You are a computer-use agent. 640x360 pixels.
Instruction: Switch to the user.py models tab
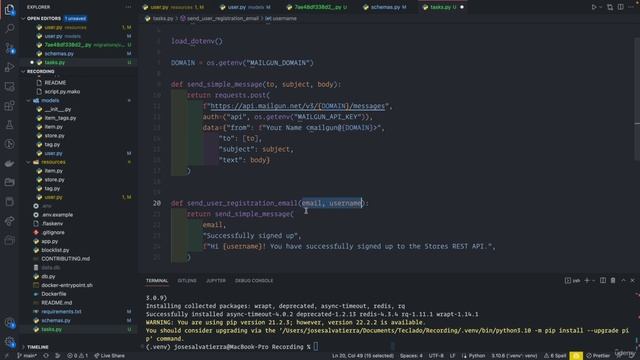point(245,7)
